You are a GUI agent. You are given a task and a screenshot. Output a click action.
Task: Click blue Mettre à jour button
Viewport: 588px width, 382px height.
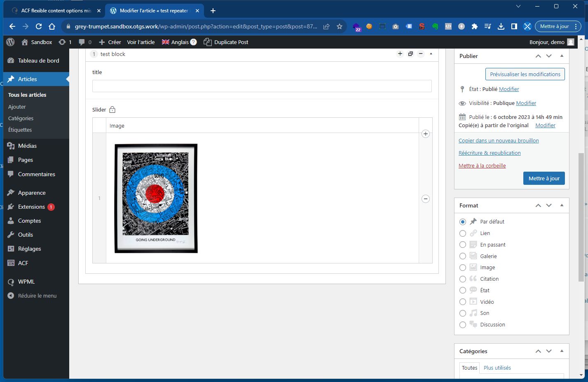pos(544,178)
